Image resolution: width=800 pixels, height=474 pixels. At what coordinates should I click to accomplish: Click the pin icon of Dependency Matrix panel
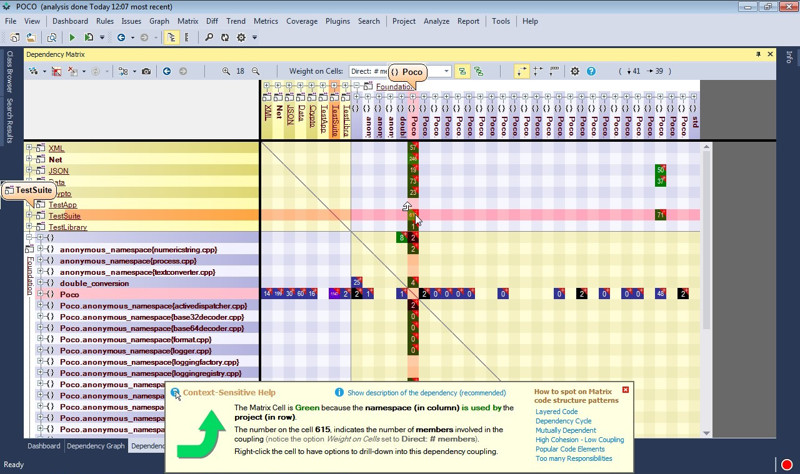coord(759,54)
